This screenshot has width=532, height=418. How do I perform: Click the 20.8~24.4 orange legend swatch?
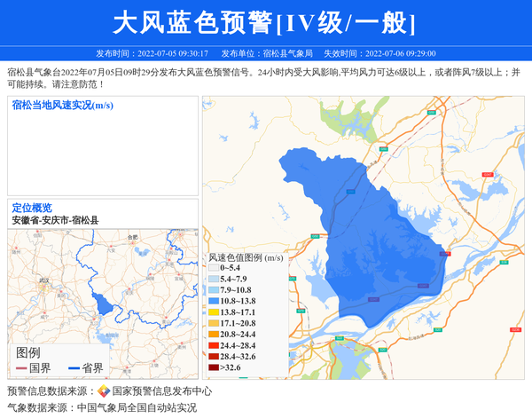coord(213,335)
